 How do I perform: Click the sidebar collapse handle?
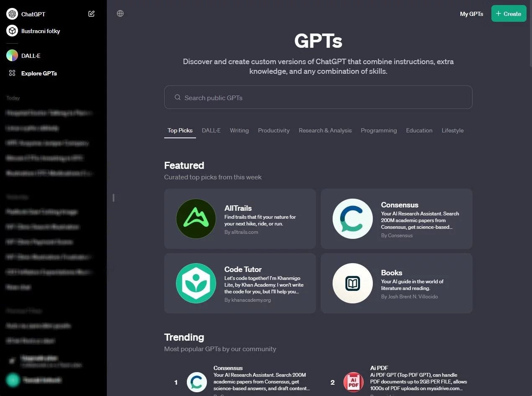(114, 198)
